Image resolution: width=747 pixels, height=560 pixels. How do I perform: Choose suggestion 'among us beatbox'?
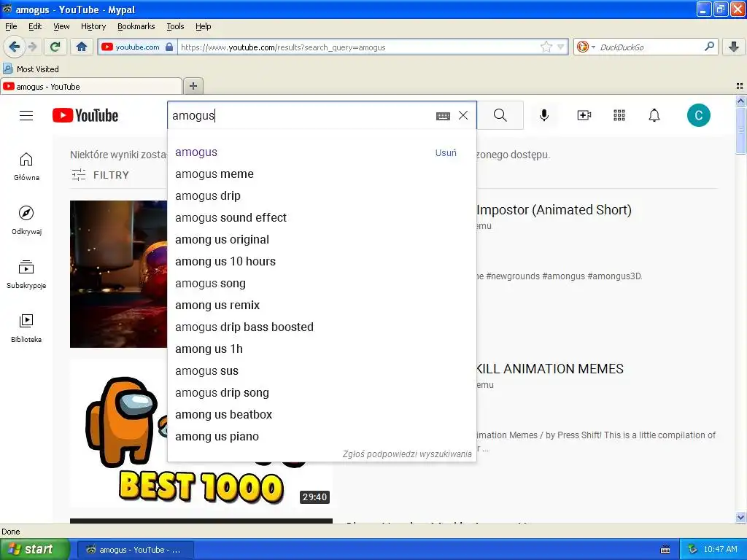(322, 415)
